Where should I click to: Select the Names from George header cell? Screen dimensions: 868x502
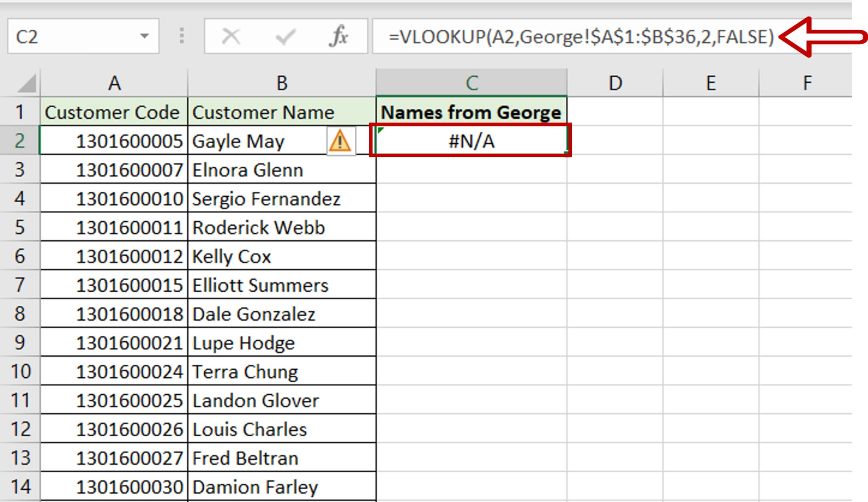click(471, 112)
